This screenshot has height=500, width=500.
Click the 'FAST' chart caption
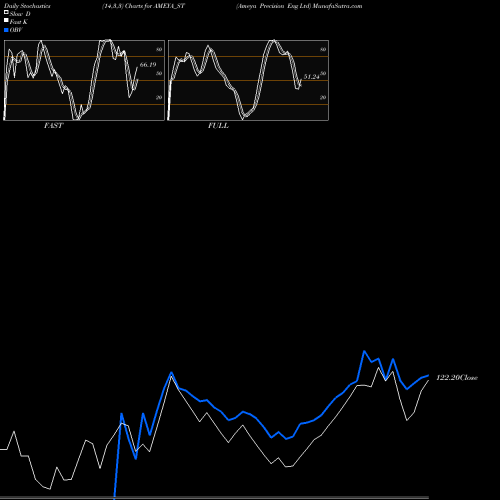(53, 126)
